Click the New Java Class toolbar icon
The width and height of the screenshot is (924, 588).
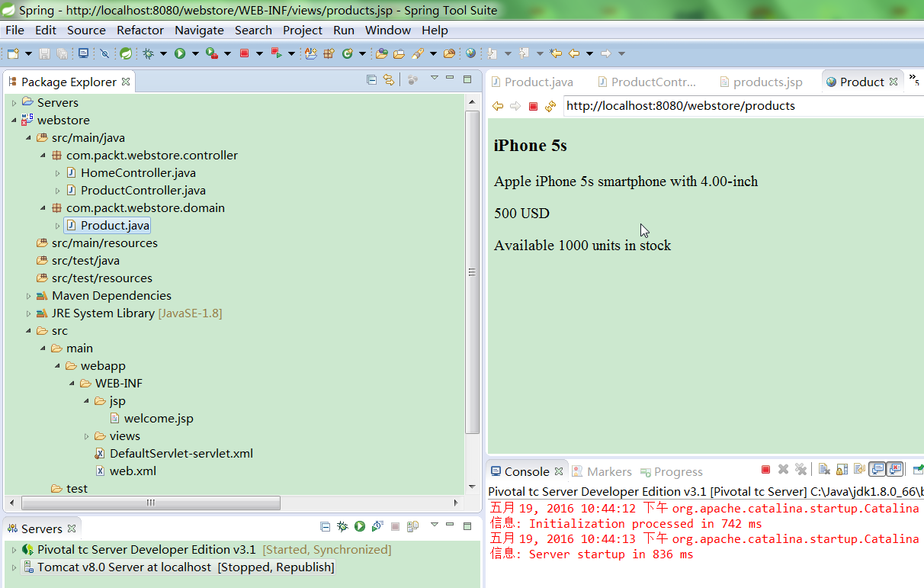click(x=346, y=53)
